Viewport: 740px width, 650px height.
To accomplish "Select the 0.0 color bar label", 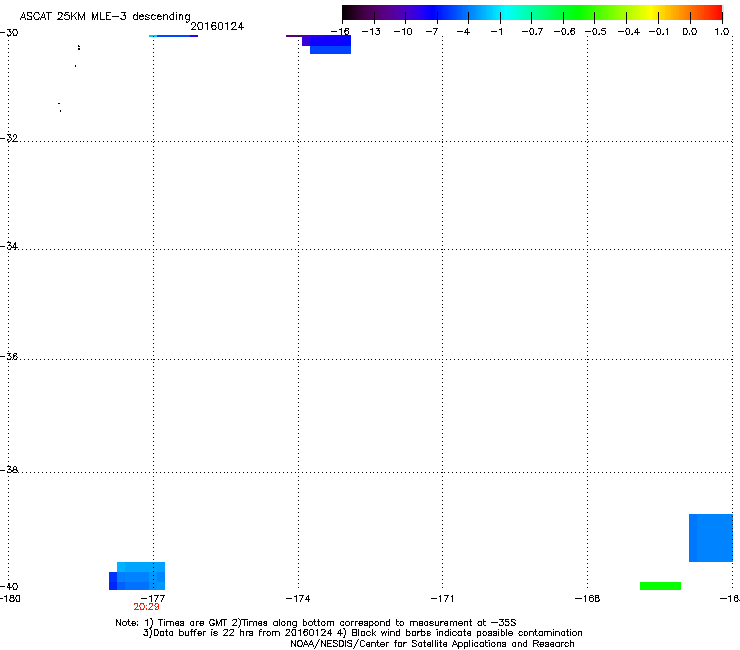I will [x=690, y=31].
